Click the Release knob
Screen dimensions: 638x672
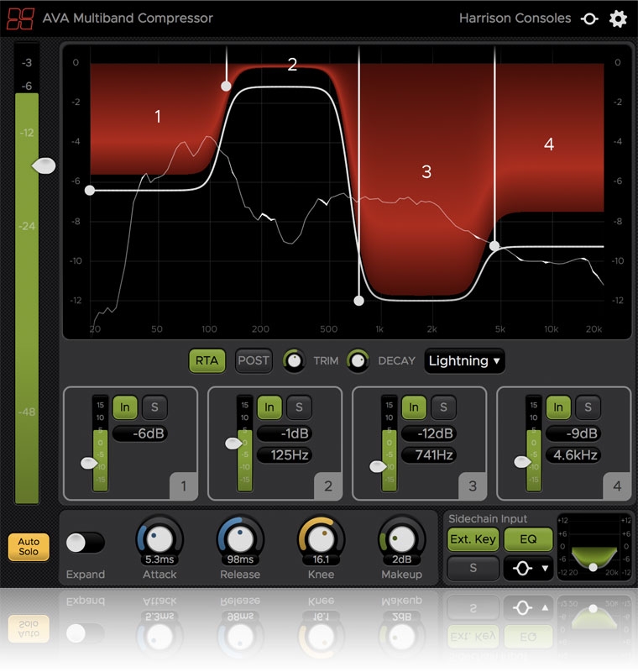pos(240,536)
